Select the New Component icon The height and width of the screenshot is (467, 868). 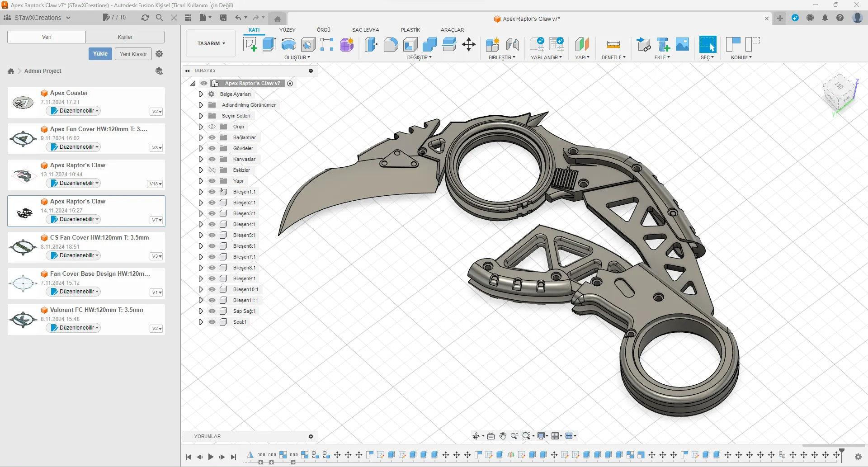[493, 44]
